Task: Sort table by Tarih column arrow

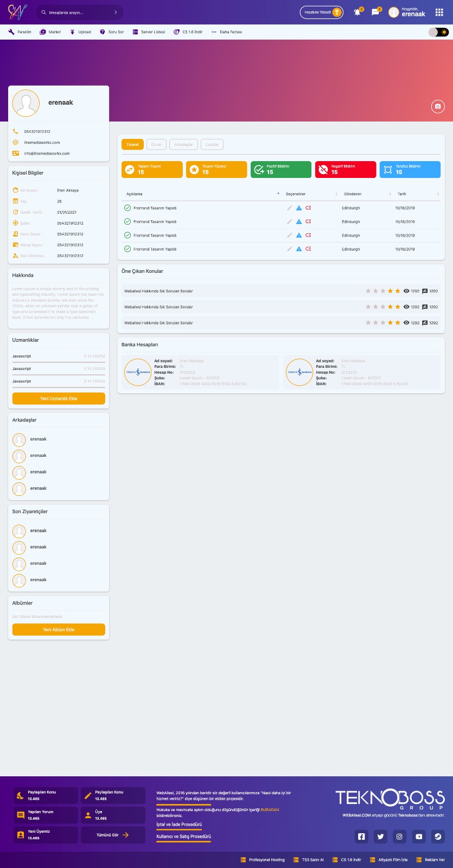Action: (438, 194)
